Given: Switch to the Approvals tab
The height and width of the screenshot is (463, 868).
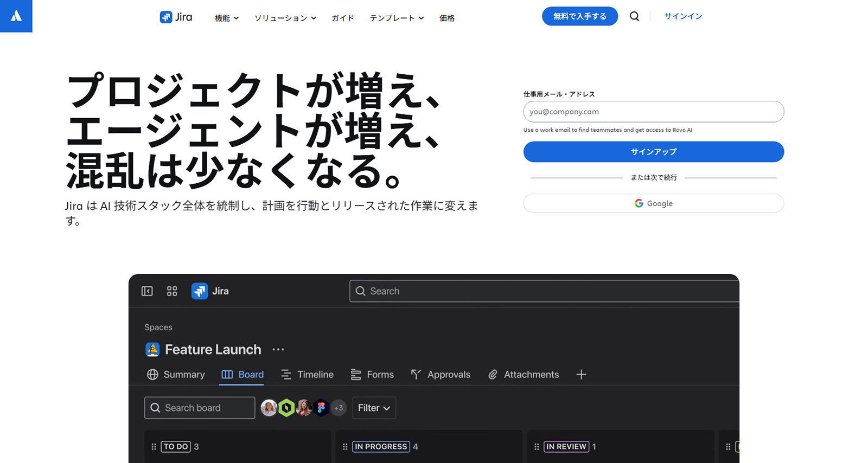Looking at the screenshot, I should pyautogui.click(x=441, y=375).
